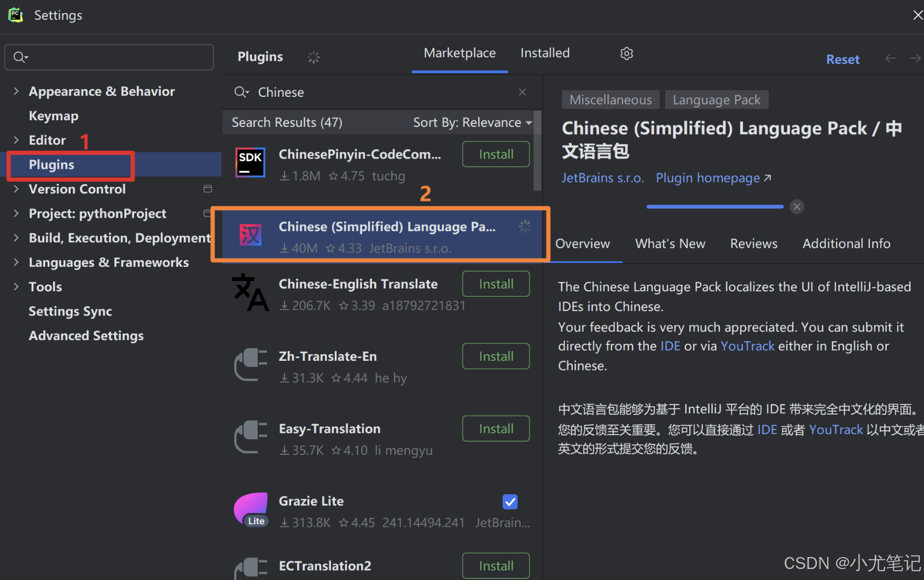Clear the Chinese search query

(x=522, y=92)
